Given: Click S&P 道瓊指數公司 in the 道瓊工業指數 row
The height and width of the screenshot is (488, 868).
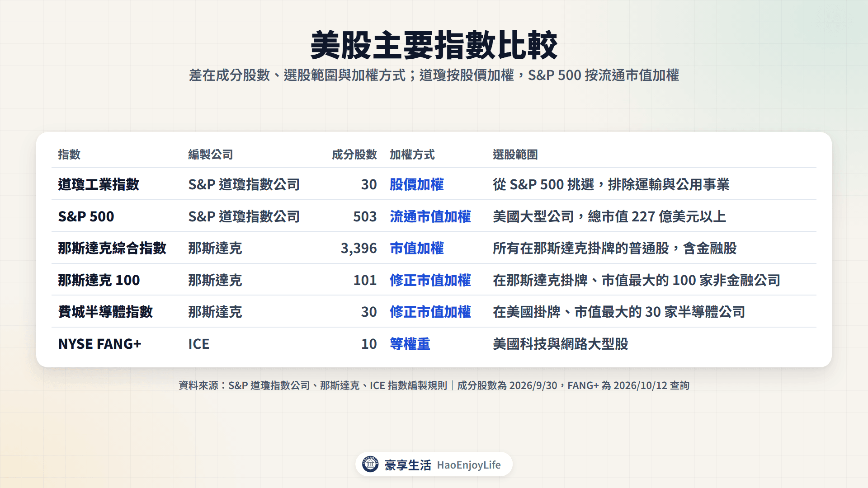Looking at the screenshot, I should (244, 184).
